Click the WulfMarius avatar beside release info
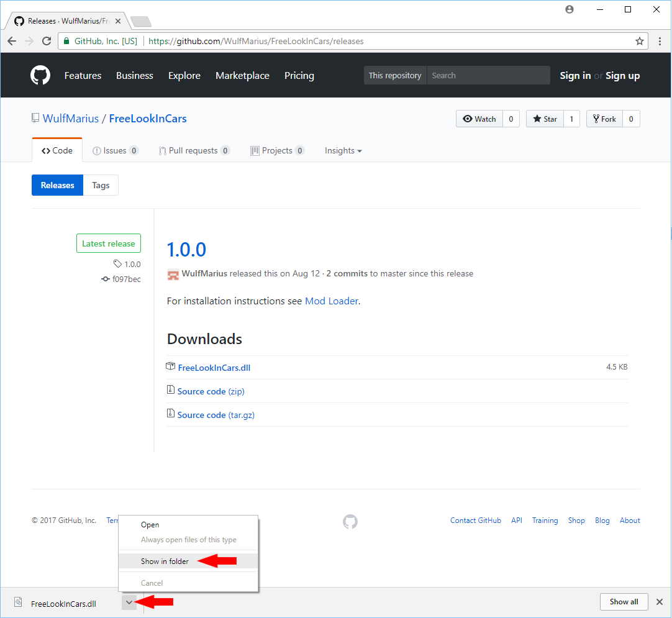This screenshot has height=618, width=672. point(173,275)
